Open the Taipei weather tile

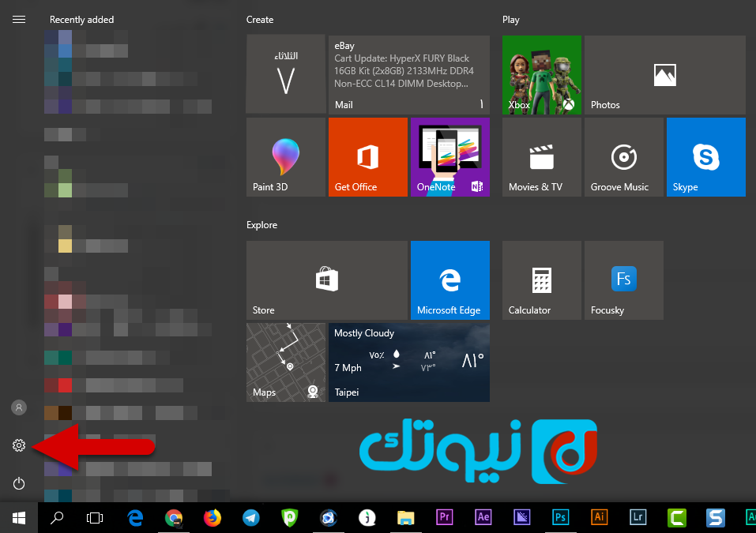coord(409,362)
